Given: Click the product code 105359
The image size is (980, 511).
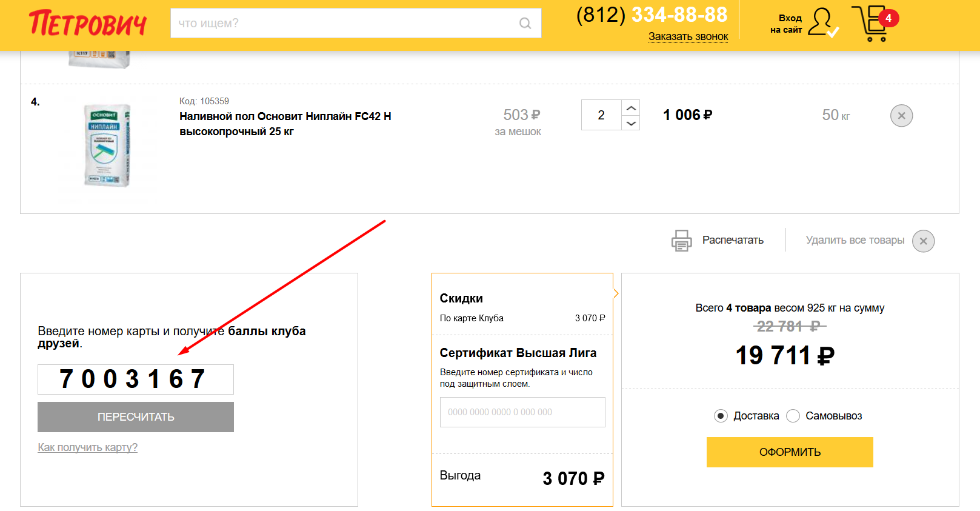Looking at the screenshot, I should 215,101.
